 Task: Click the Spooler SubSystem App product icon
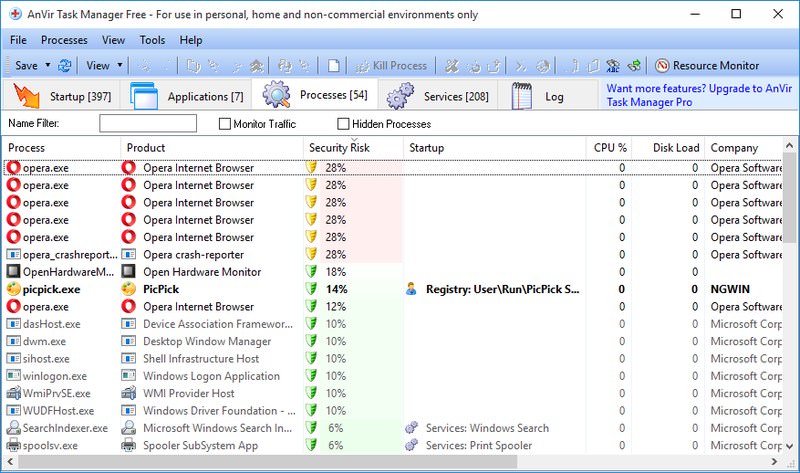(x=129, y=445)
